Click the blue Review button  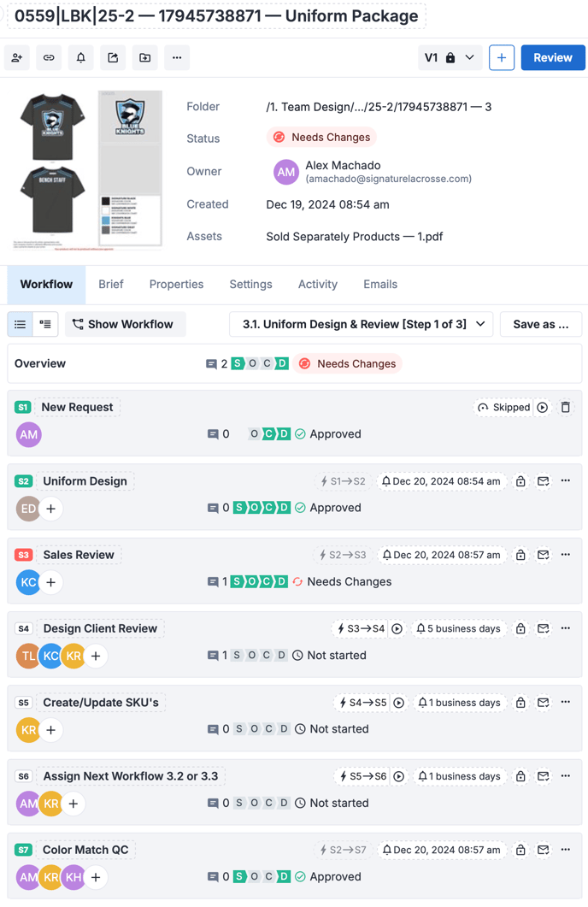(552, 58)
